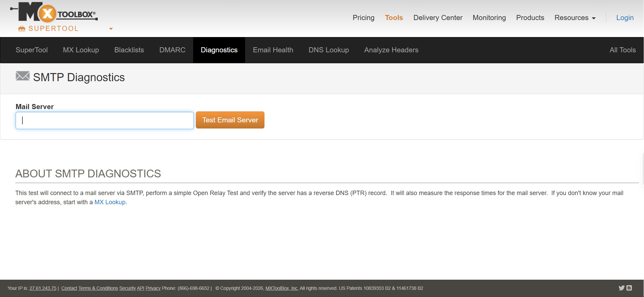Image resolution: width=644 pixels, height=297 pixels.
Task: Switch to the SuperTool tab
Action: 32,50
